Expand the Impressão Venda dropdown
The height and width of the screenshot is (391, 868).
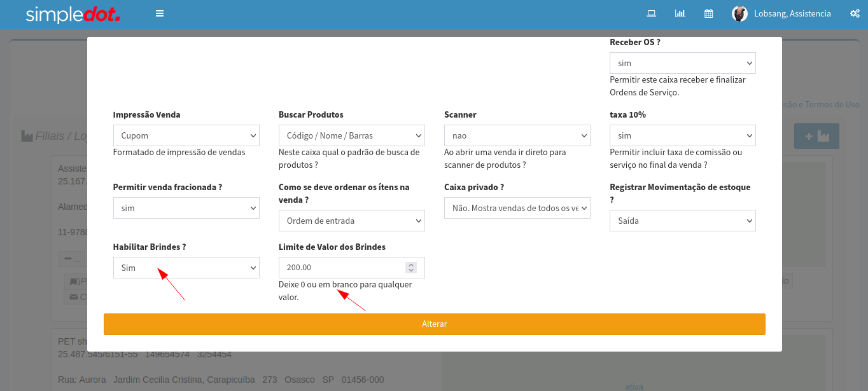coord(186,135)
